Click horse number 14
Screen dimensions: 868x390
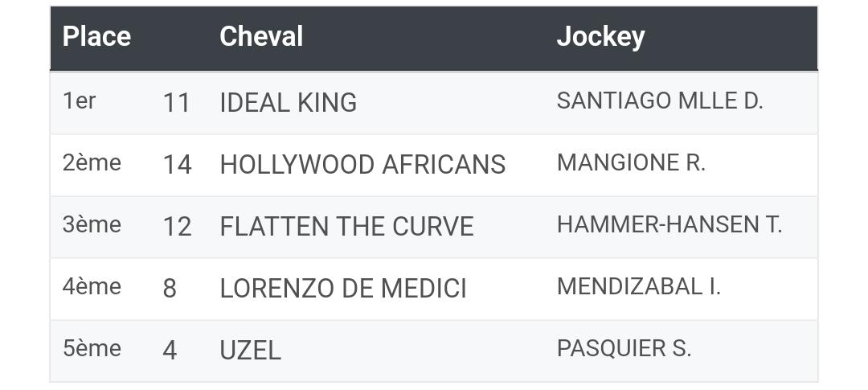point(177,165)
